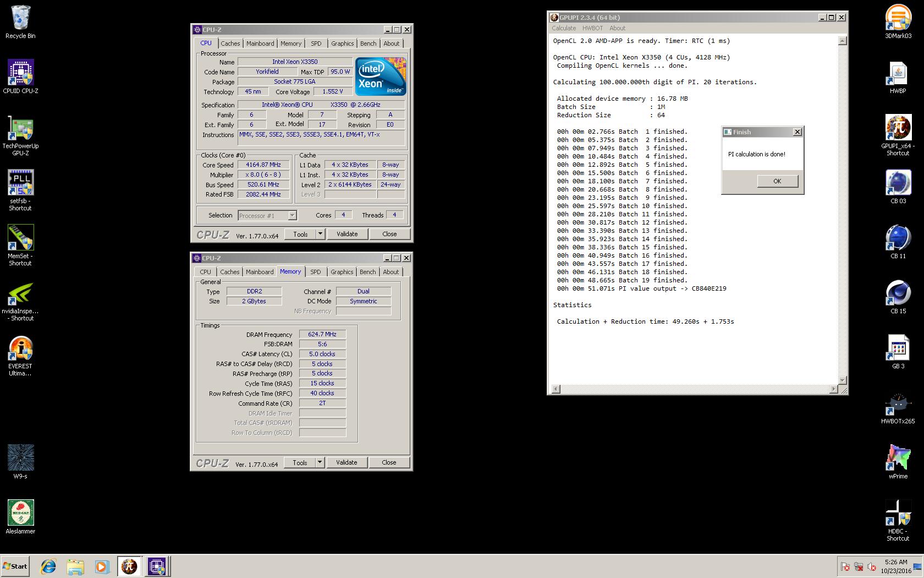
Task: Open Graphics tab in bottom CPU-Z window
Action: point(342,272)
